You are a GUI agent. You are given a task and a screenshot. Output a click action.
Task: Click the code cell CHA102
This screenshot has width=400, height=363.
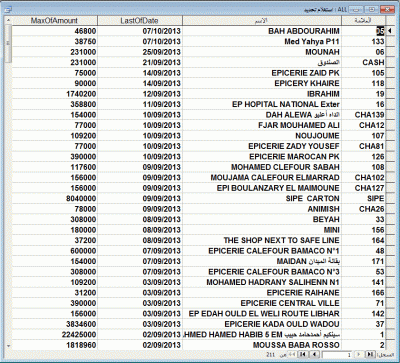tap(363, 178)
